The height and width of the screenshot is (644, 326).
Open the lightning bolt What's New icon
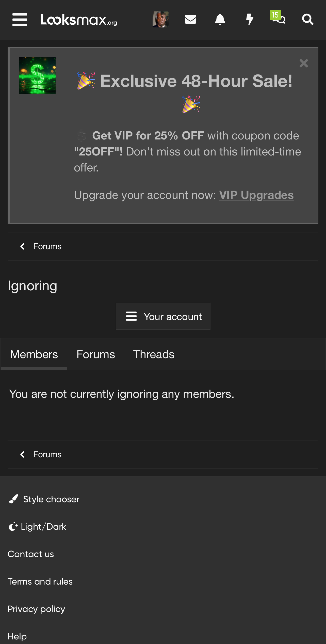(250, 19)
